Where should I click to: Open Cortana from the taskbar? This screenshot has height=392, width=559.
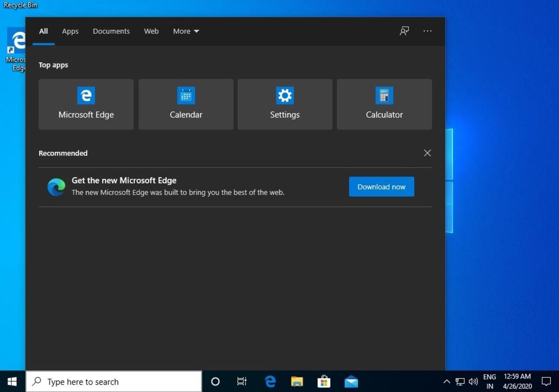point(215,381)
